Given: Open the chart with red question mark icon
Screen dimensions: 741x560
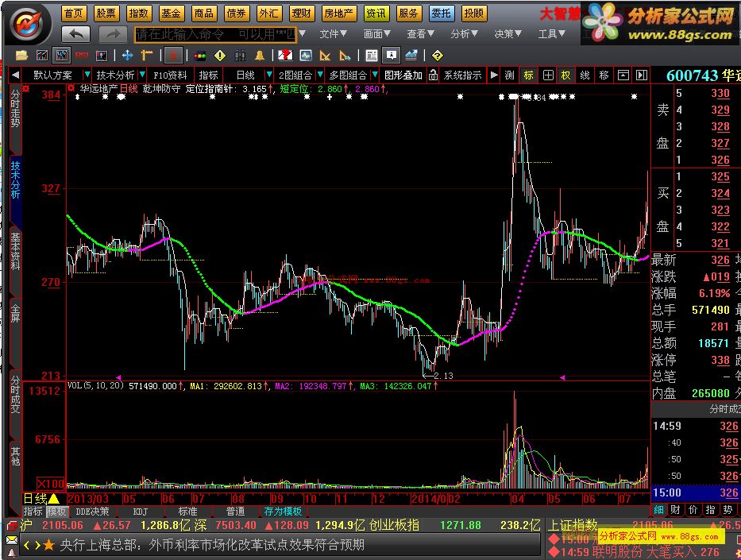Looking at the screenshot, I should (x=285, y=56).
